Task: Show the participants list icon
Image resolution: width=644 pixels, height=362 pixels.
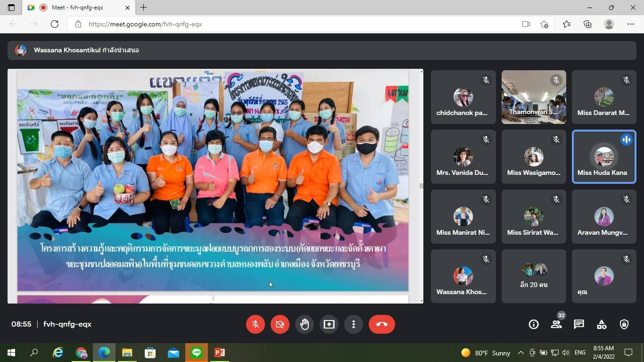Action: click(556, 324)
